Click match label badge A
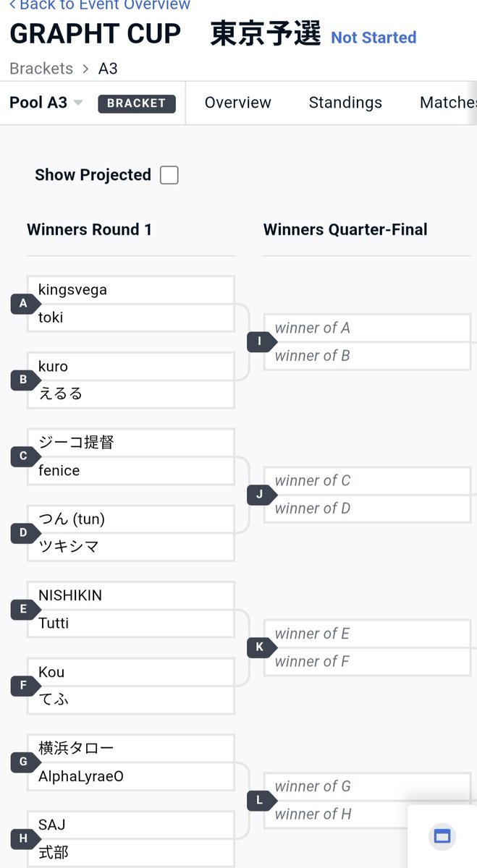Screen dimensions: 477x868 (25, 303)
